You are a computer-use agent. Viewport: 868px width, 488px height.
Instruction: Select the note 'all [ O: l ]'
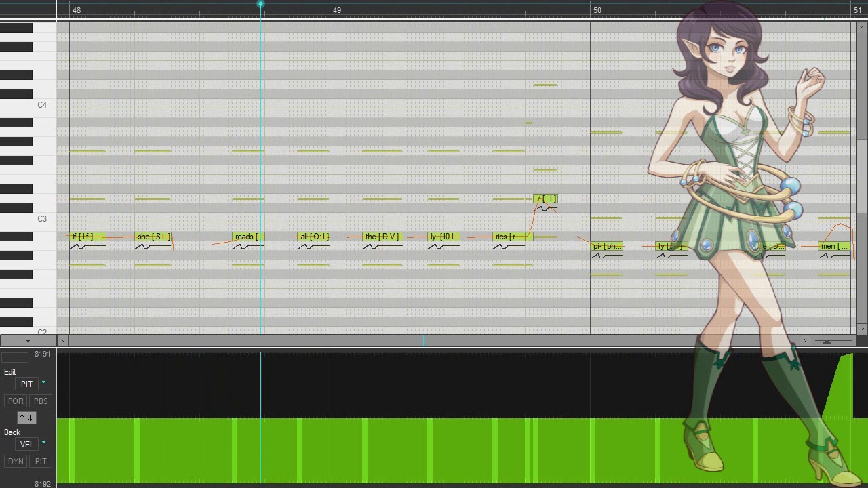pos(313,237)
